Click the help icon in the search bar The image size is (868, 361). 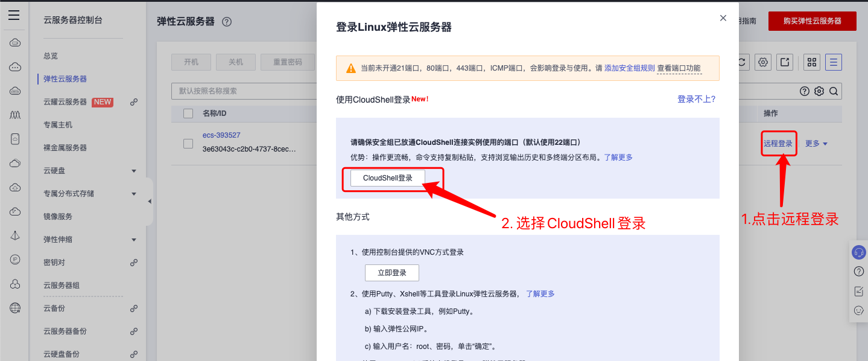(x=804, y=91)
